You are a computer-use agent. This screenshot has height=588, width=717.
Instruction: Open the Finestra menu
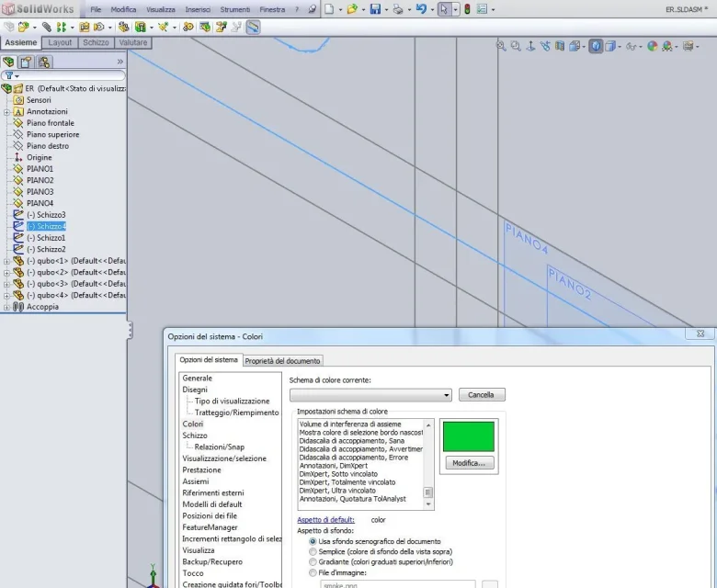click(x=272, y=9)
